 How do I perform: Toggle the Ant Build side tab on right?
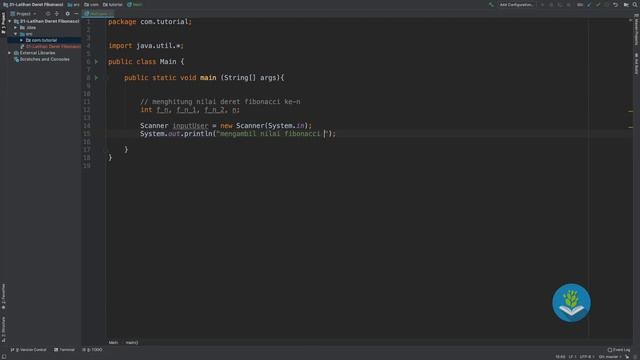tap(636, 64)
